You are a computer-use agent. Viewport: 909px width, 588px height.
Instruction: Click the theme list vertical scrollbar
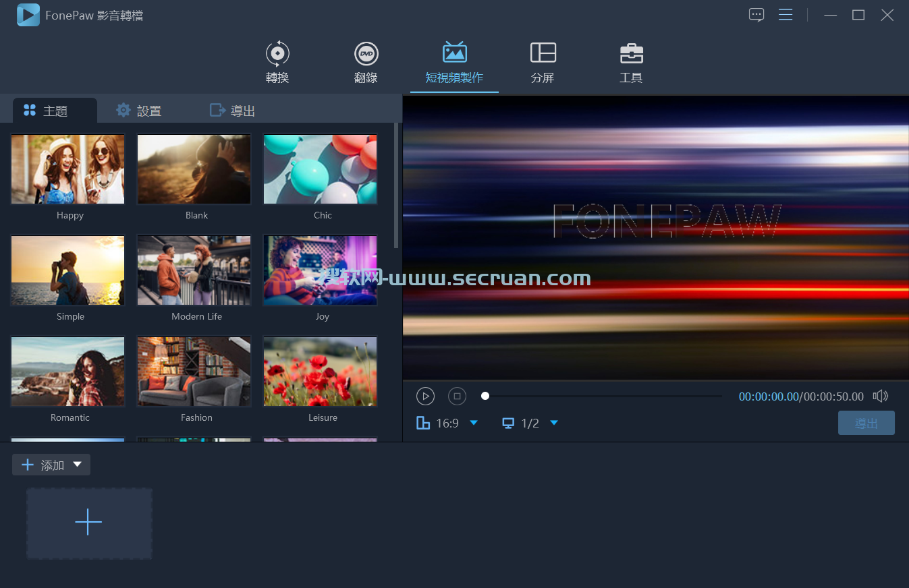pyautogui.click(x=397, y=185)
